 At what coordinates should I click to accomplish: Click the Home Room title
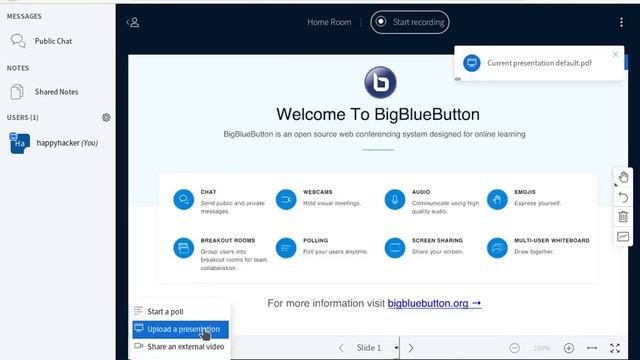(329, 22)
